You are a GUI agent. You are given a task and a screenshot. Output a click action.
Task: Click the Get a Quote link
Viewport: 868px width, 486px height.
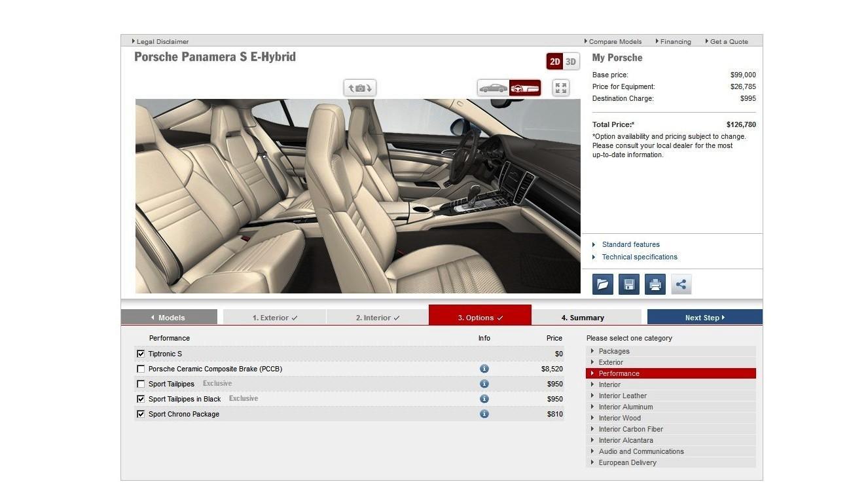[x=727, y=41]
